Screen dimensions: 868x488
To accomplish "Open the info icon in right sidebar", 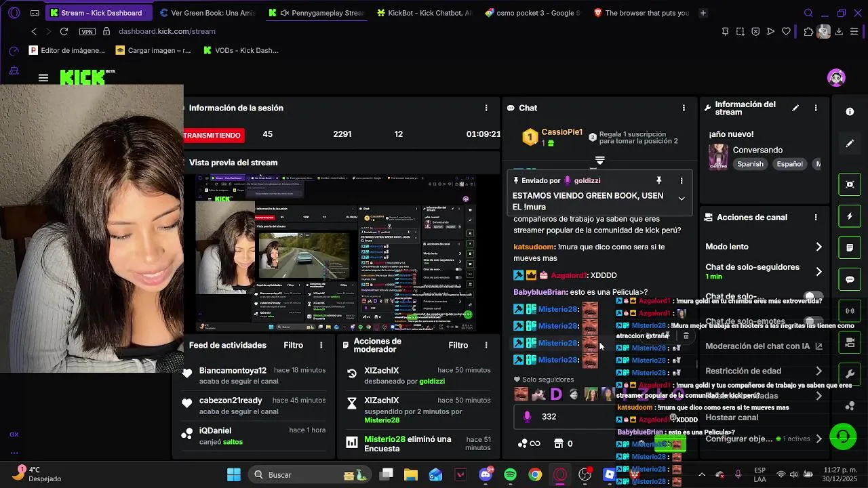I will (850, 112).
